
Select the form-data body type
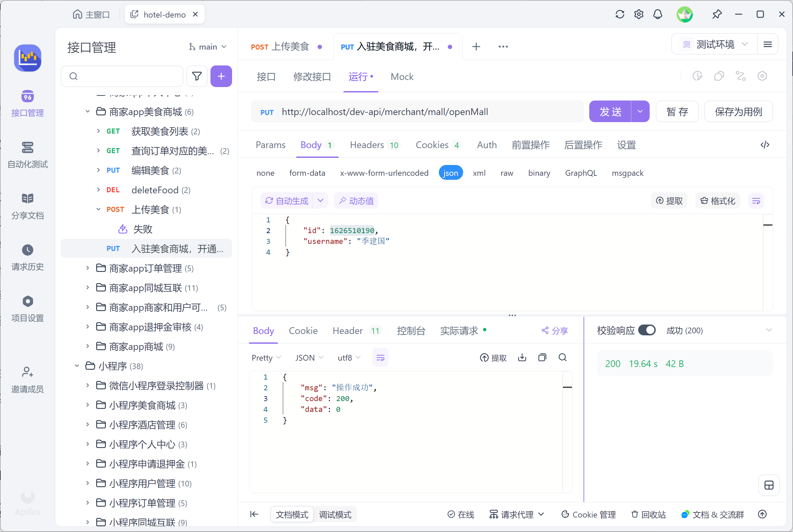pos(307,173)
